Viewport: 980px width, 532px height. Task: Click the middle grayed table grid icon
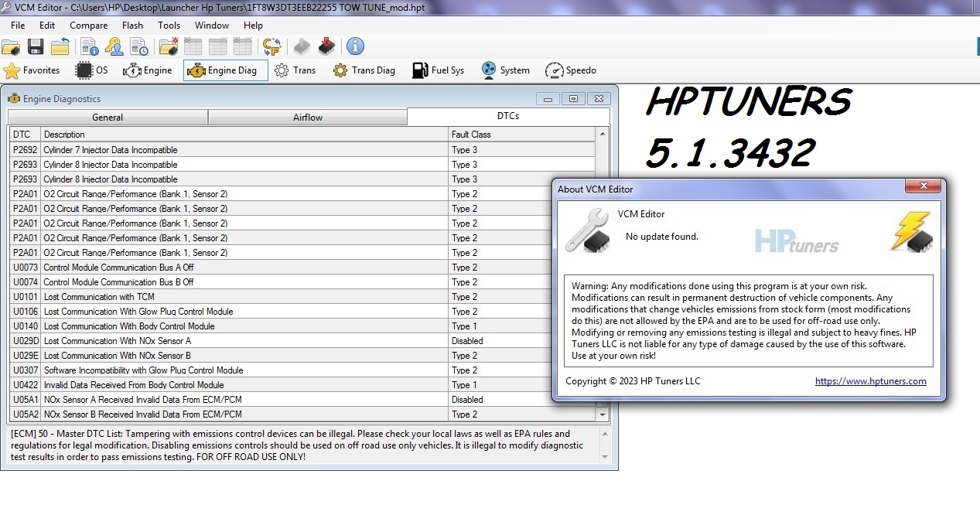click(218, 46)
